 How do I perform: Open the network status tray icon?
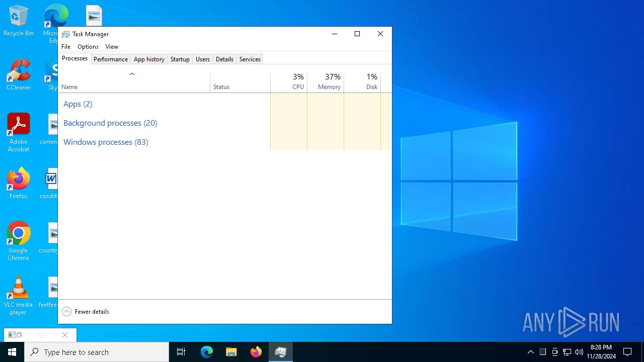point(567,352)
